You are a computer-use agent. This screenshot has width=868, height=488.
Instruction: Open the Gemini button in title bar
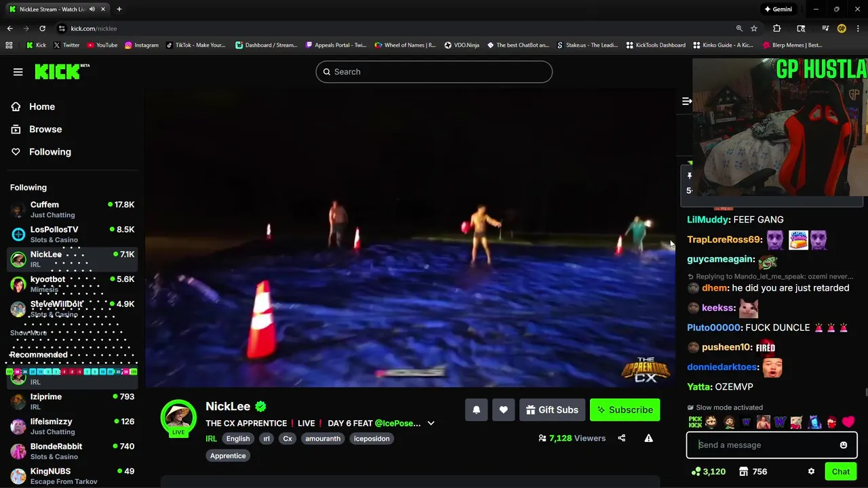coord(778,9)
